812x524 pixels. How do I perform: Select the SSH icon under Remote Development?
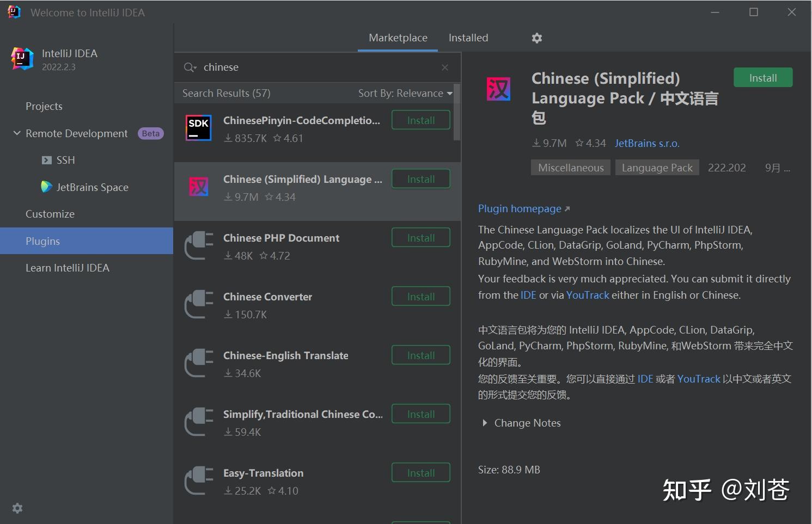pyautogui.click(x=46, y=159)
